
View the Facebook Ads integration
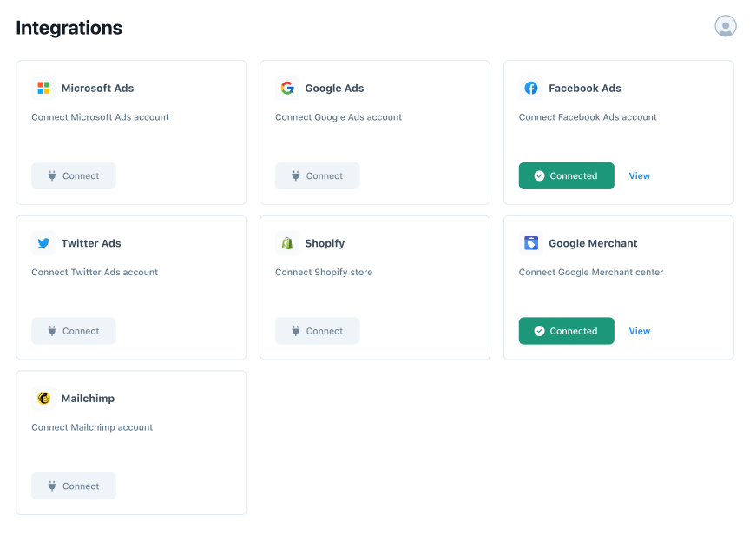click(x=640, y=176)
